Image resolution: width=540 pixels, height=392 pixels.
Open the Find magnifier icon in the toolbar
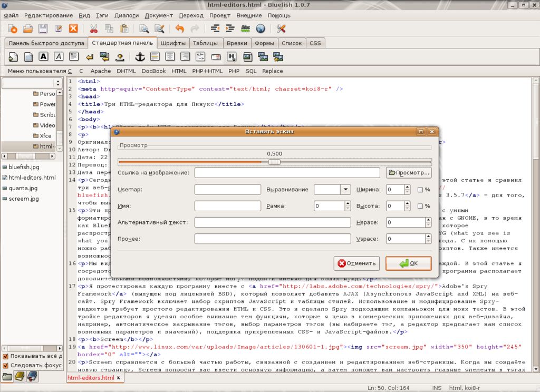[x=144, y=28]
